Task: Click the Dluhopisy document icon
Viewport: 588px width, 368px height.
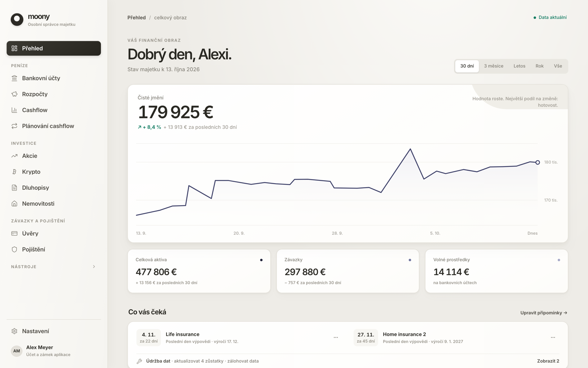Action: [14, 188]
